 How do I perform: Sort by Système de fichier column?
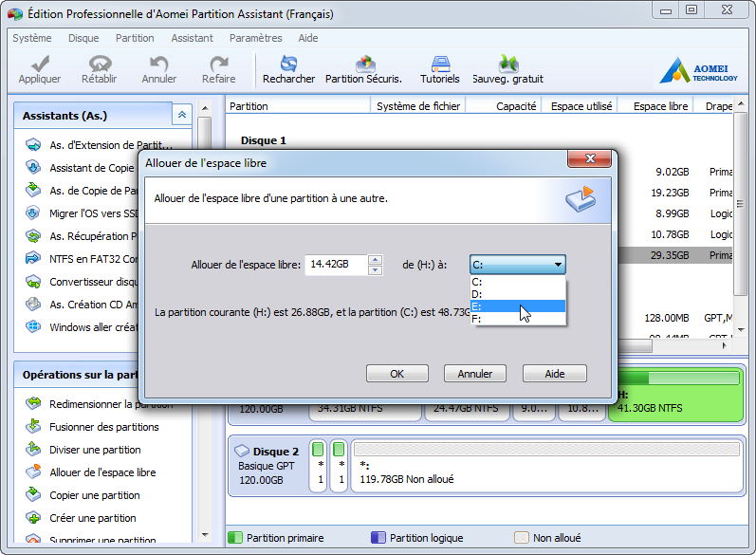tap(418, 106)
